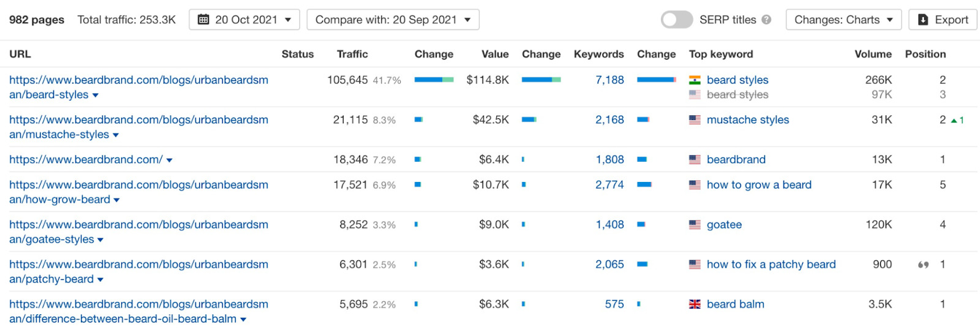Expand the beard-styles URL caret
The width and height of the screenshot is (980, 329).
point(96,96)
